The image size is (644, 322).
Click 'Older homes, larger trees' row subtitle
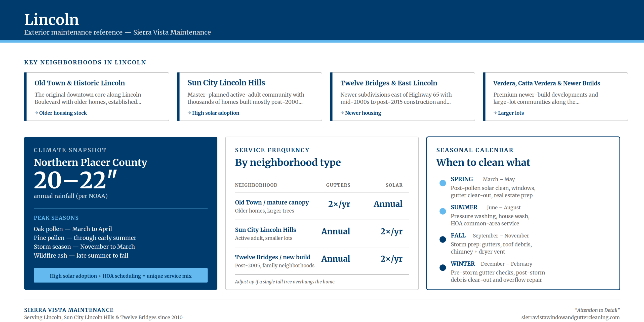(x=264, y=211)
